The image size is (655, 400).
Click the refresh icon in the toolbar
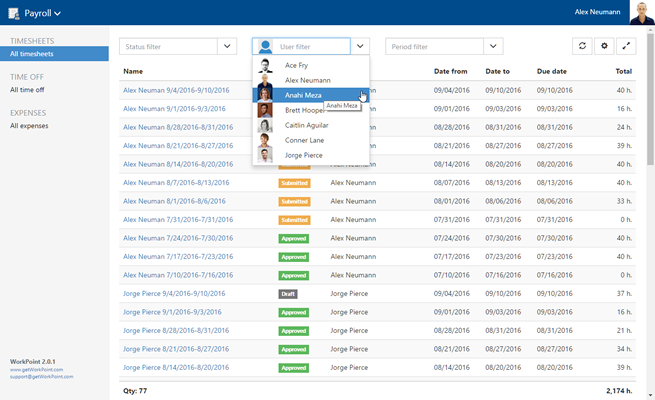[582, 46]
